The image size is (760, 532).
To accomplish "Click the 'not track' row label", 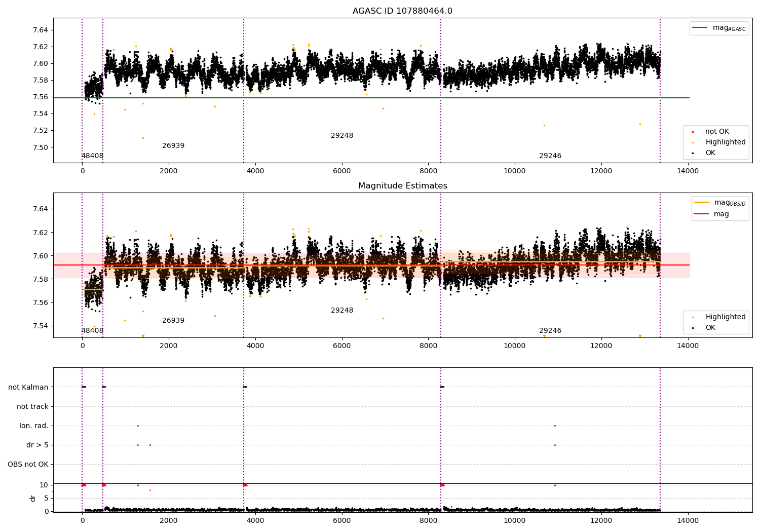I will click(x=32, y=406).
